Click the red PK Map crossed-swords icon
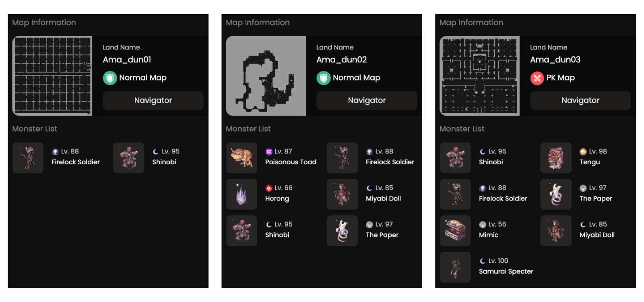Viewport: 644px width, 302px height. pyautogui.click(x=537, y=78)
